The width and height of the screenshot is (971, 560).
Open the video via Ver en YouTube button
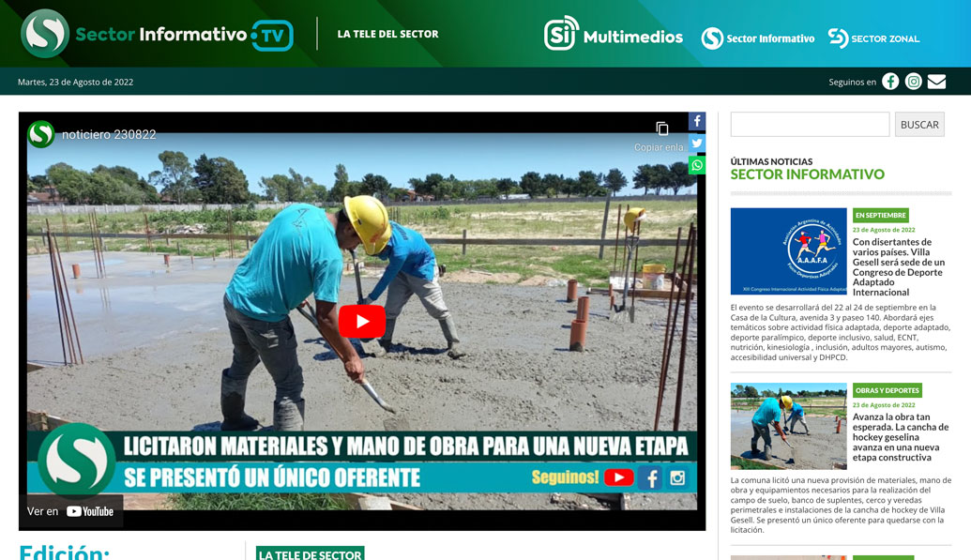tap(70, 511)
